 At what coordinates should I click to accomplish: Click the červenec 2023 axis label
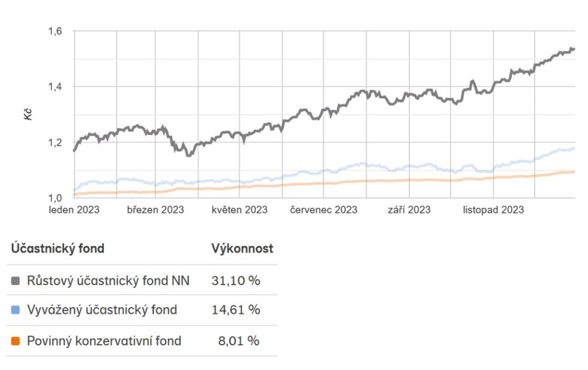click(x=323, y=210)
